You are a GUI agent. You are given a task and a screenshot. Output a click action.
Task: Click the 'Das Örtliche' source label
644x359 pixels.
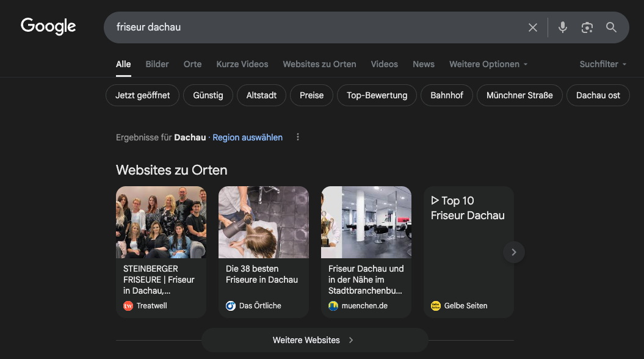[x=260, y=306]
